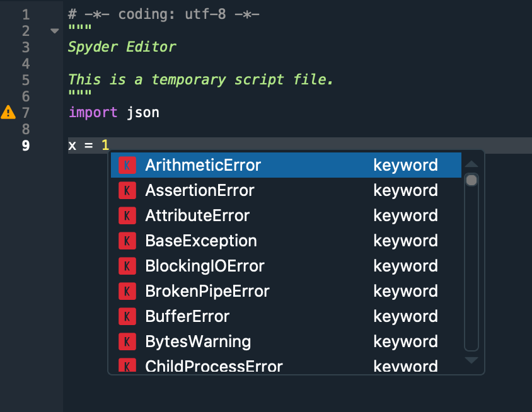Select the BaseException suggestion text
The width and height of the screenshot is (532, 412).
(x=200, y=240)
